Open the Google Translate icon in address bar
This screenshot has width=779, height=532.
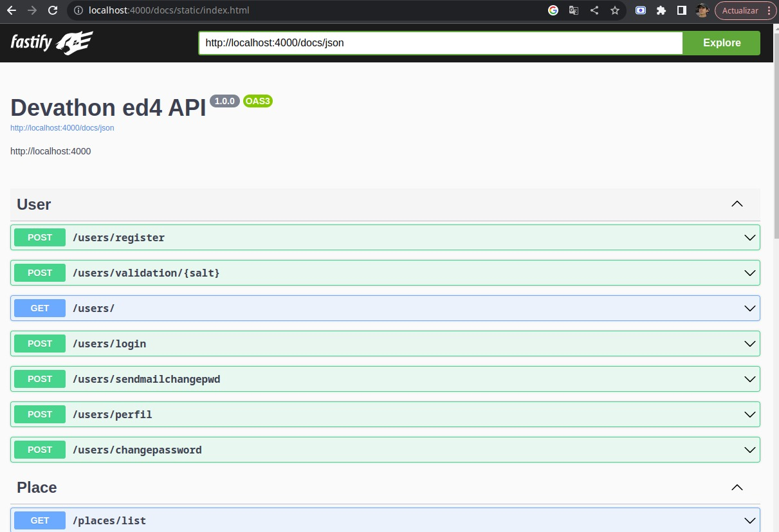(x=574, y=10)
